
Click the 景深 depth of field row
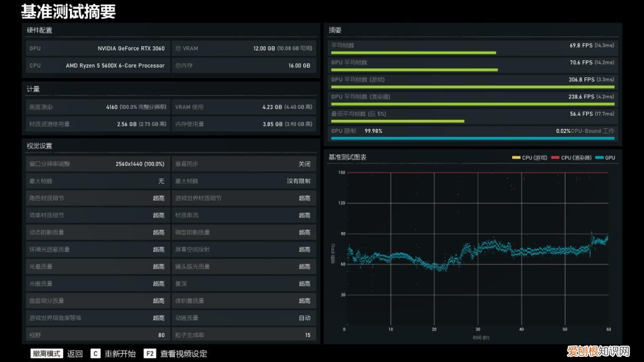(243, 284)
